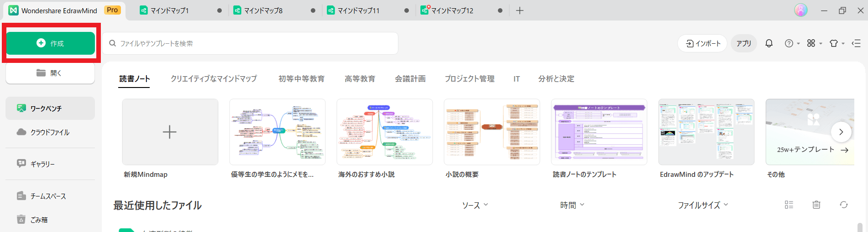
Task: Switch to マインドマップ8 document tab
Action: [263, 10]
